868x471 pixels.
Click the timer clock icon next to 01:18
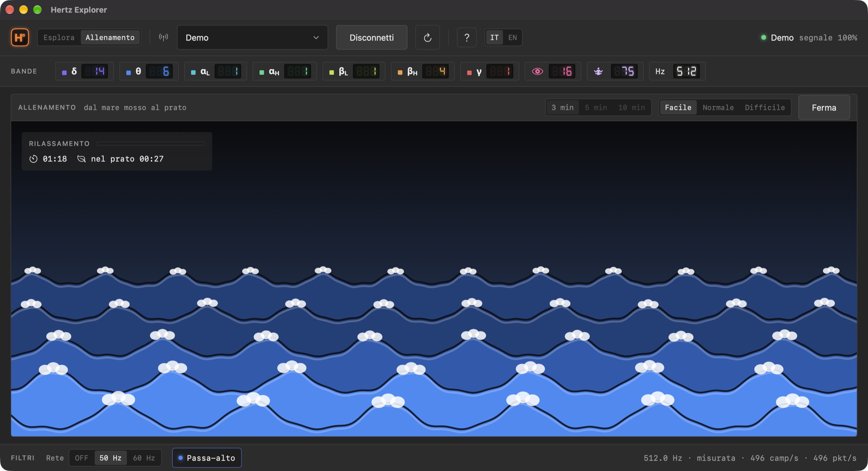33,159
